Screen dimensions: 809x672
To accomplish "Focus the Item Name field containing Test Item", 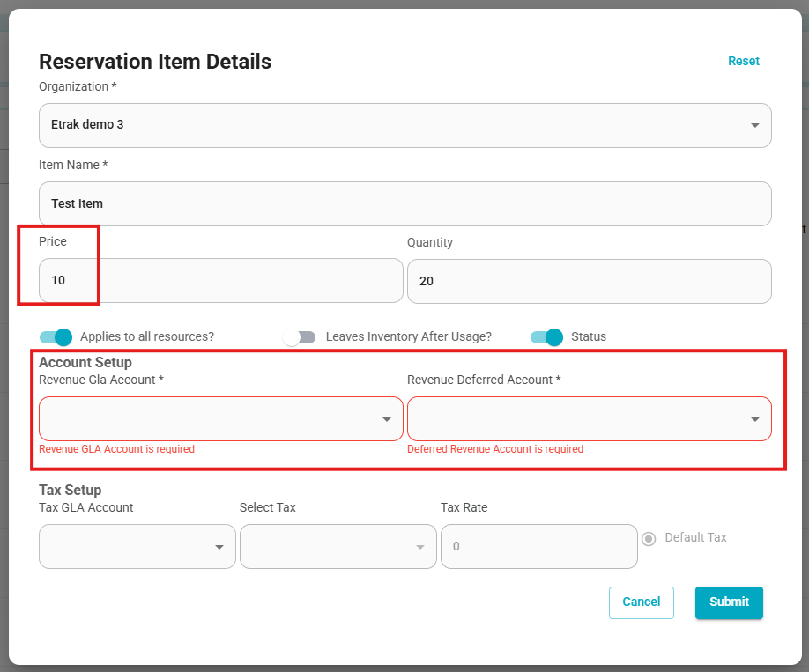I will point(405,203).
